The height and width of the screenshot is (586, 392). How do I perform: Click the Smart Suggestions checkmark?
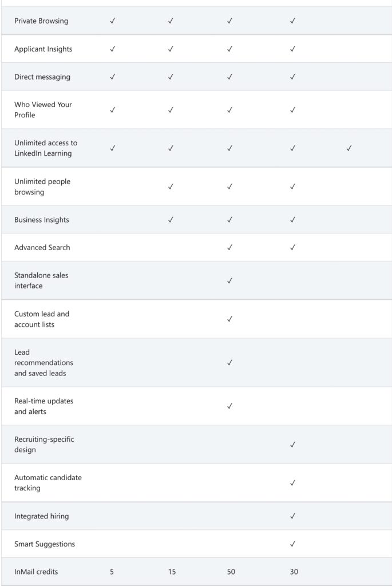(x=292, y=544)
